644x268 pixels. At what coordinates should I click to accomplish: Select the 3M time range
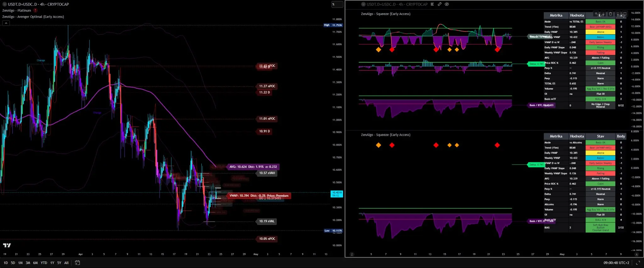tap(28, 263)
